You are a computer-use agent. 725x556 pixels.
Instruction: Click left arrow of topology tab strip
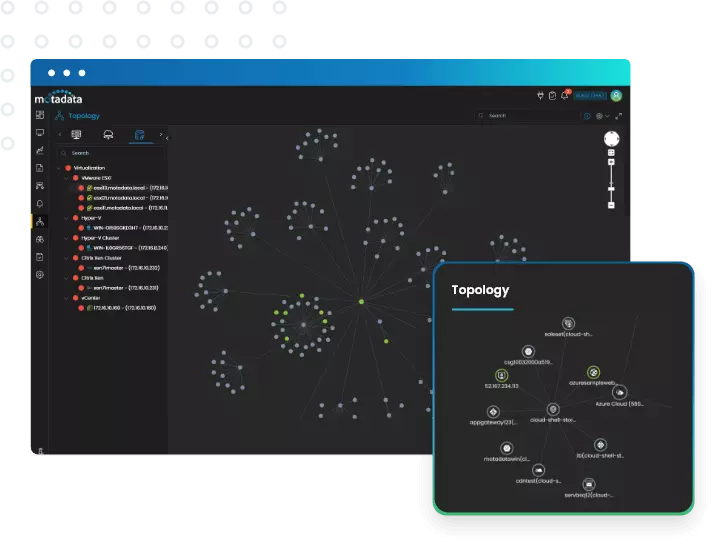click(x=60, y=135)
